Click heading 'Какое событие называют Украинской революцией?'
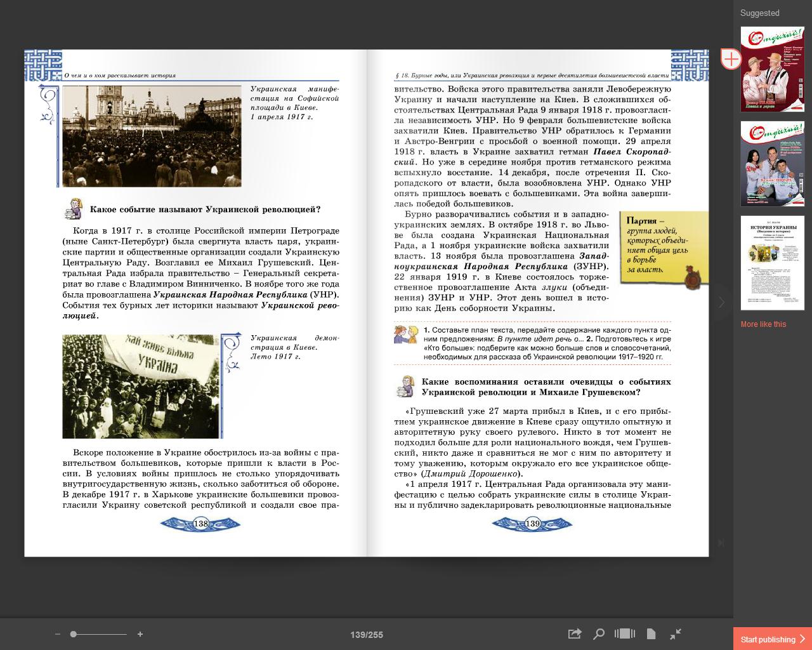 click(205, 209)
